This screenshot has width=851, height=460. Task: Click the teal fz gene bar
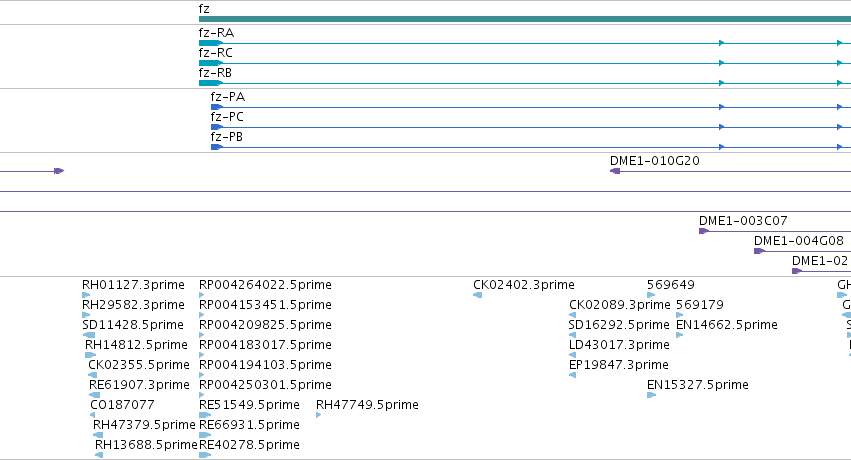[x=525, y=19]
